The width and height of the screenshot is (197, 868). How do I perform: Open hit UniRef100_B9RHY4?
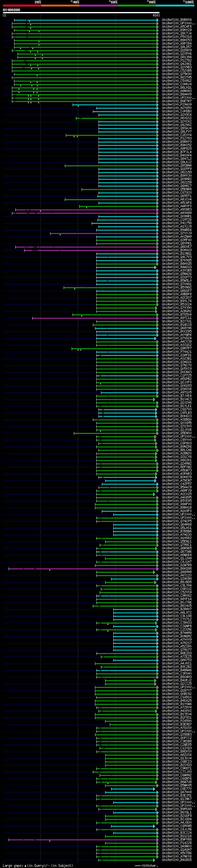coord(177,20)
